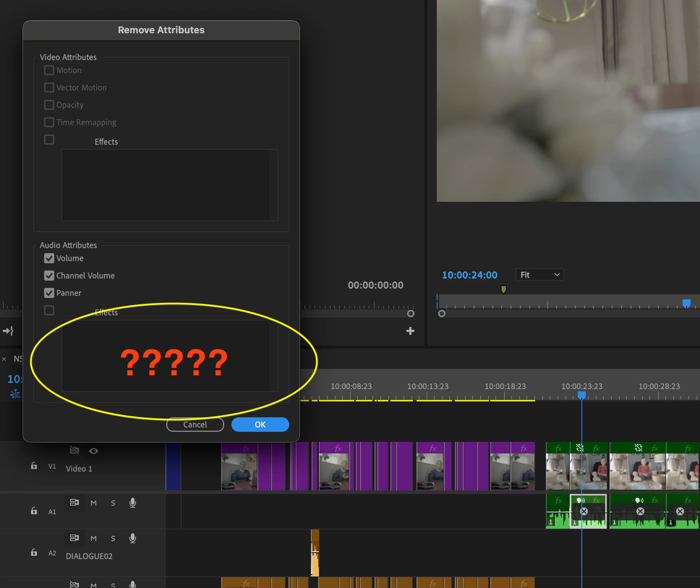Click the green marker on monitor ruler
The height and width of the screenshot is (588, 700).
click(x=503, y=289)
